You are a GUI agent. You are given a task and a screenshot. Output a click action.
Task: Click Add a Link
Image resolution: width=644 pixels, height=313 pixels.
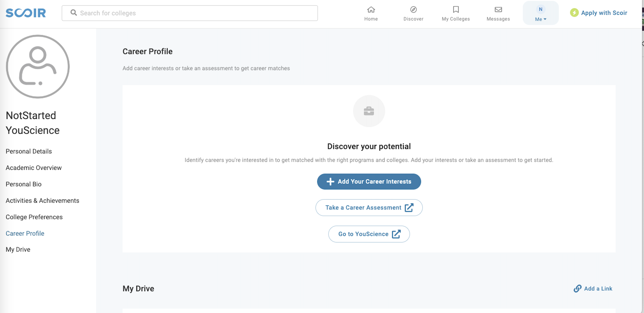(x=593, y=288)
